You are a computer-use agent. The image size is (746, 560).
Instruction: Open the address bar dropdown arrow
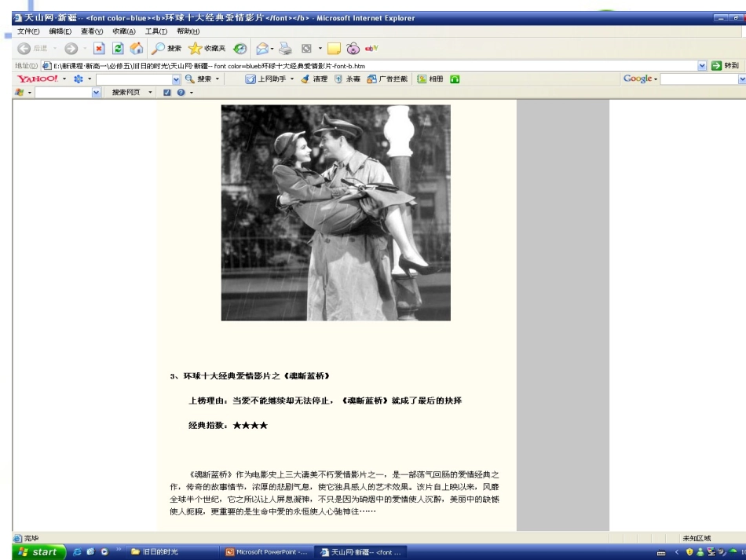tap(702, 66)
